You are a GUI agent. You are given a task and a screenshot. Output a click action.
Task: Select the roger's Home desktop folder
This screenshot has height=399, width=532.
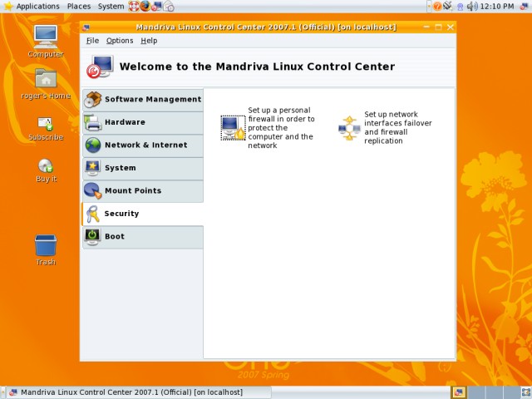tap(46, 84)
